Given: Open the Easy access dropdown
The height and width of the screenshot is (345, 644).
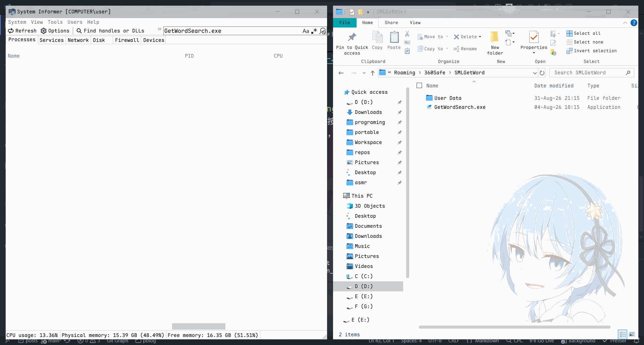Looking at the screenshot, I should click(510, 42).
